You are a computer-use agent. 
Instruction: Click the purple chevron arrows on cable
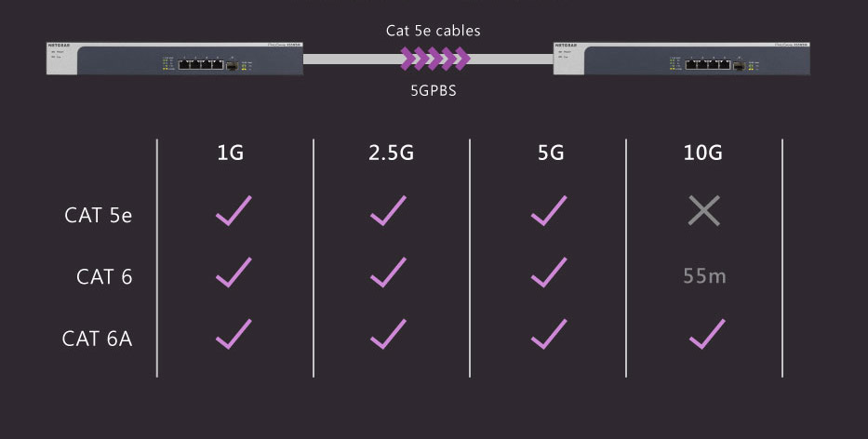pyautogui.click(x=435, y=59)
